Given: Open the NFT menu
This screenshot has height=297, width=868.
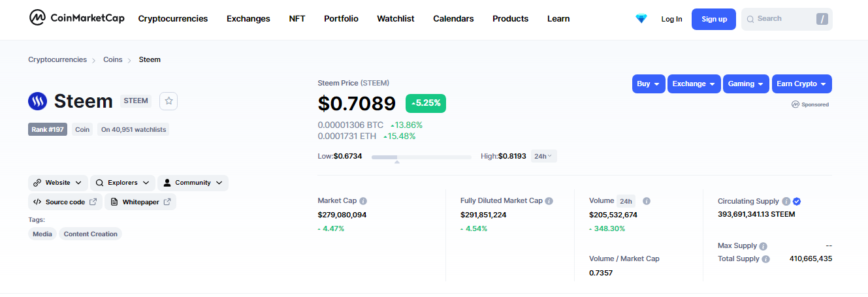Looking at the screenshot, I should 297,18.
